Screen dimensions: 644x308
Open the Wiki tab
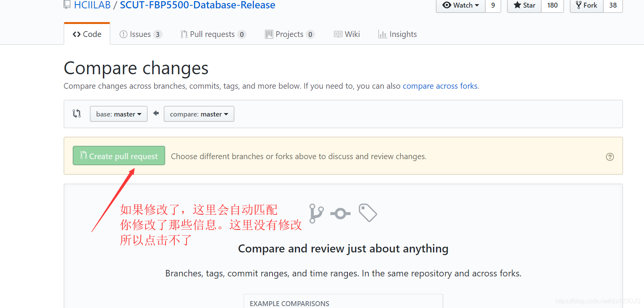pyautogui.click(x=347, y=34)
